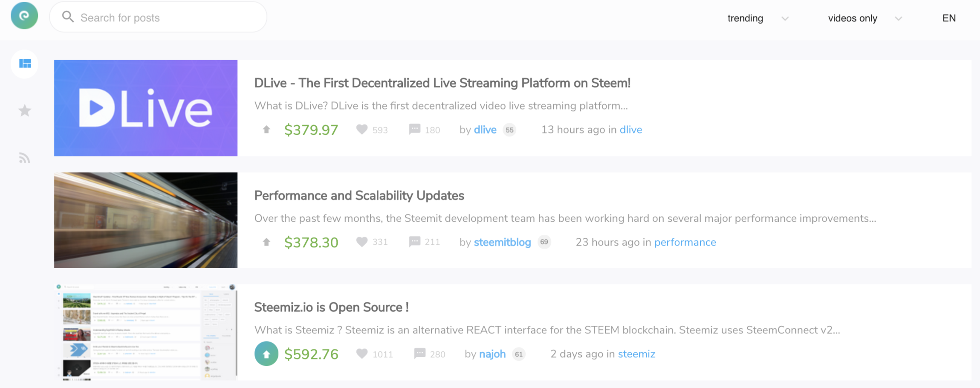980x388 pixels.
Task: Click the Steemiz swirl logo
Action: pos(24,16)
